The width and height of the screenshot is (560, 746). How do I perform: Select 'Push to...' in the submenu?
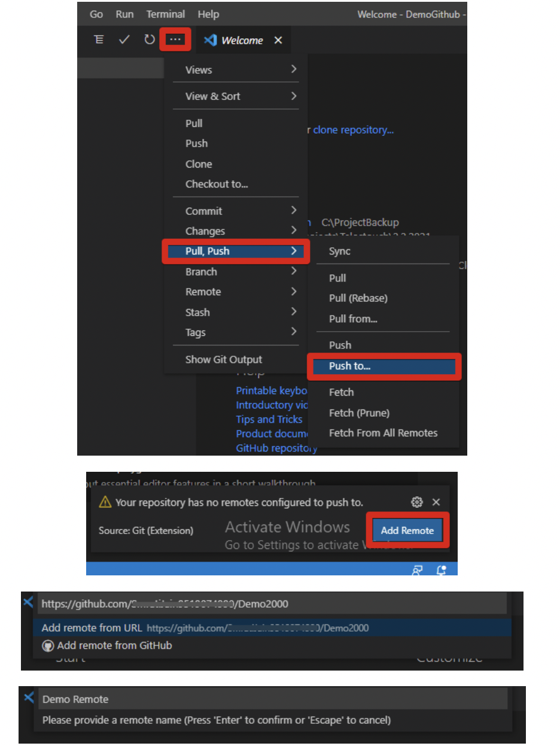point(383,366)
